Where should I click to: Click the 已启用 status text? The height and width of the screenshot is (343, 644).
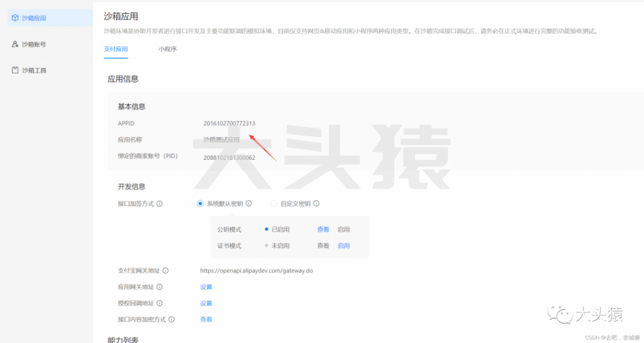280,229
